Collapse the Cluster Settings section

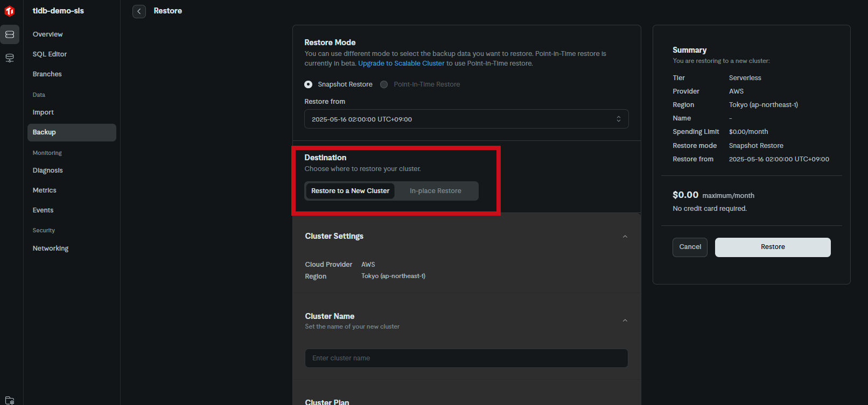625,237
